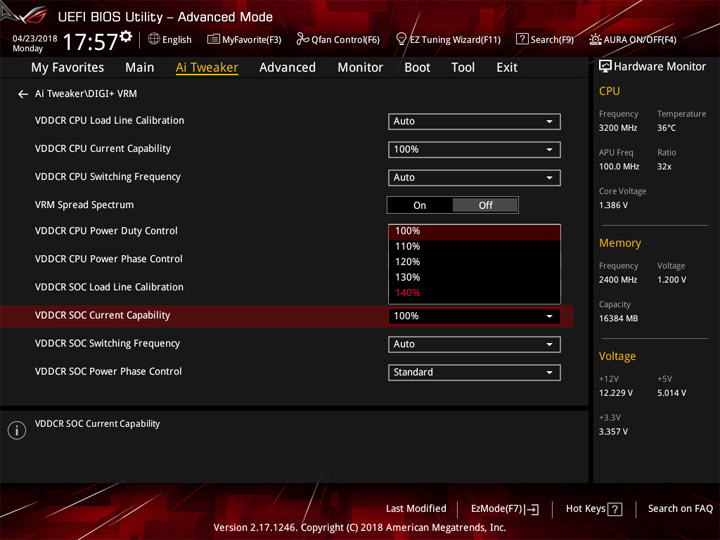This screenshot has height=540, width=720.
Task: Open time settings via gear icon
Action: pyautogui.click(x=126, y=36)
